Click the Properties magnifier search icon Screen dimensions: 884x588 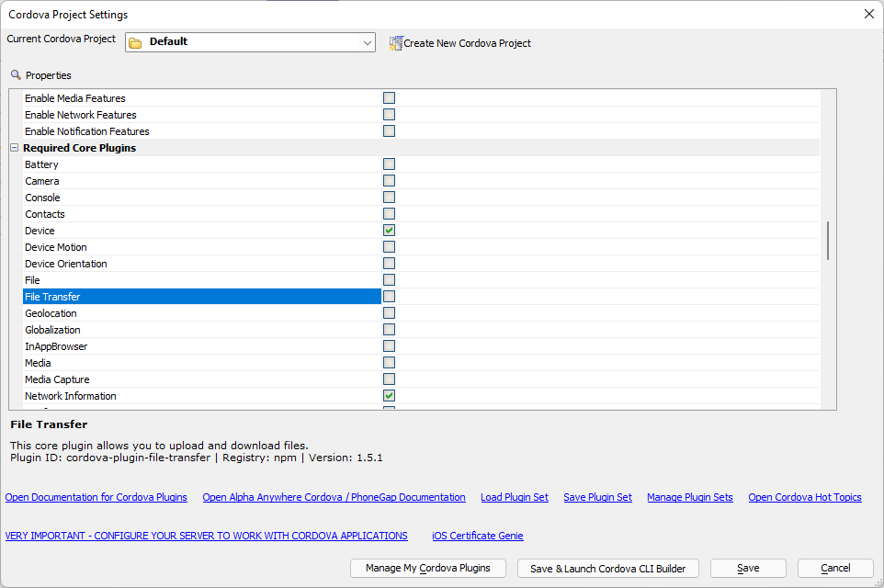coord(16,75)
